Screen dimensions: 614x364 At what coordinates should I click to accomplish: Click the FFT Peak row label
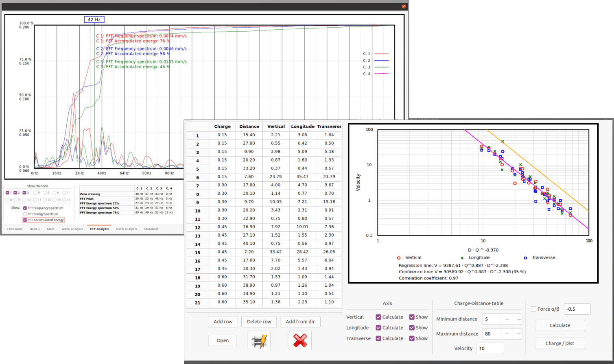[x=87, y=198]
